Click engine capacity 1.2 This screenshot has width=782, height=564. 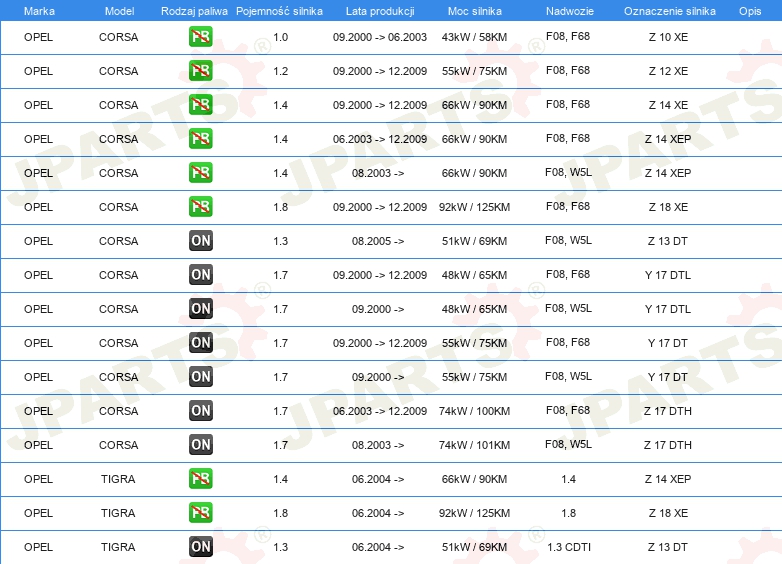(x=281, y=71)
